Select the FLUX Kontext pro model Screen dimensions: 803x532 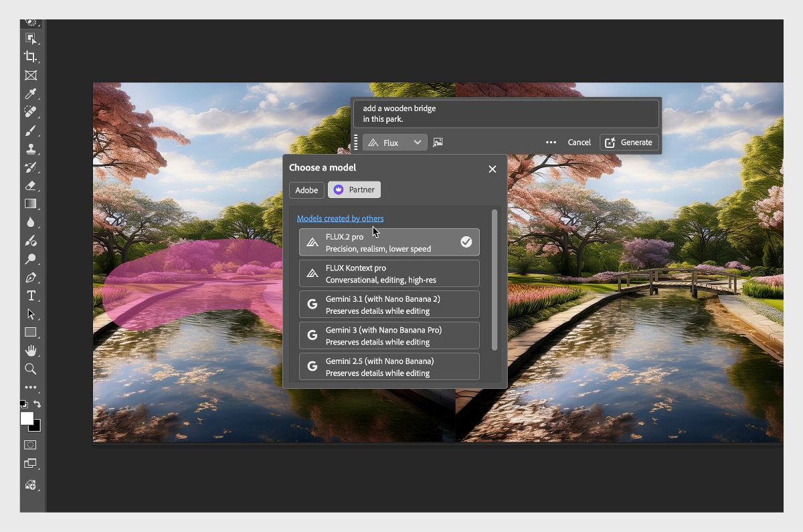tap(389, 273)
